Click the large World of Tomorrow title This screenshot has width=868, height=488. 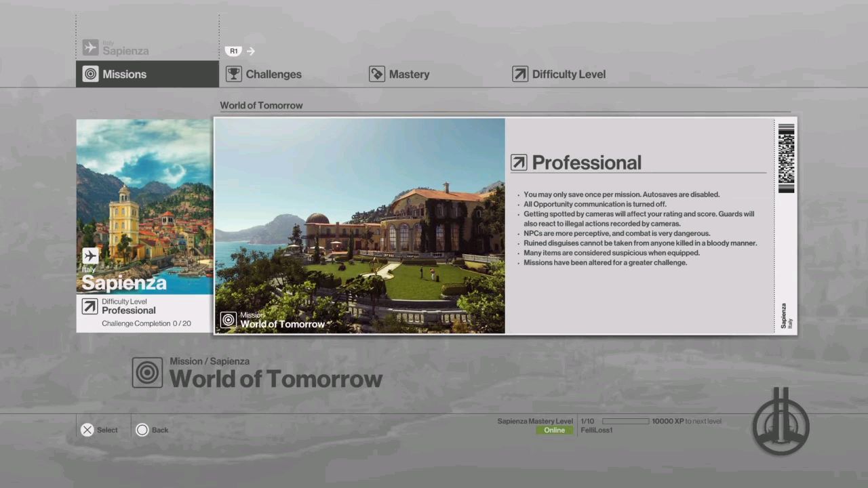[276, 379]
